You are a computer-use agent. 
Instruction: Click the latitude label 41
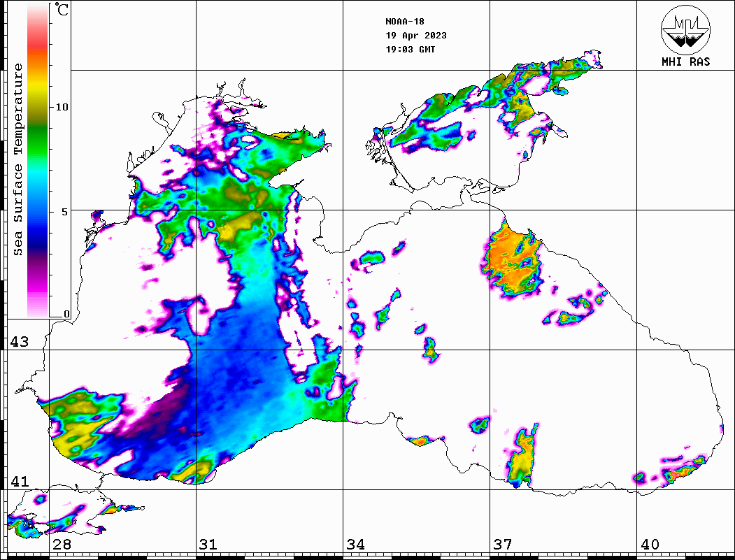point(18,482)
